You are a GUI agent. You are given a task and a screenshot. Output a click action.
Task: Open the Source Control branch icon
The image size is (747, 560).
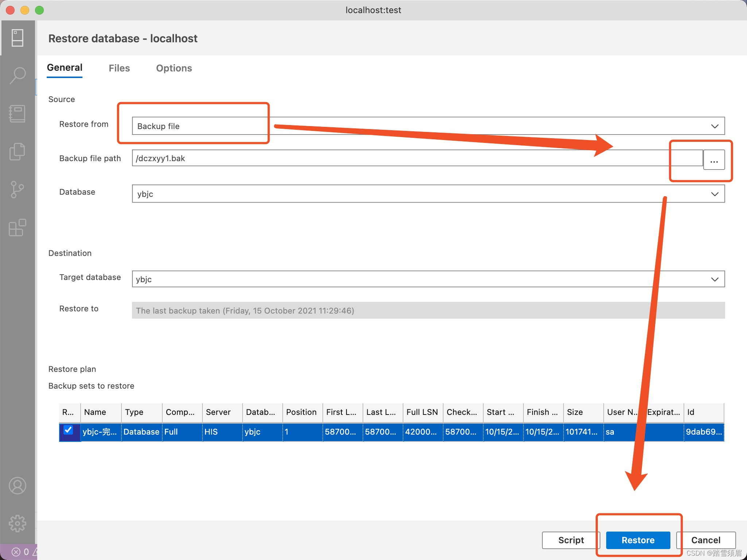tap(17, 190)
